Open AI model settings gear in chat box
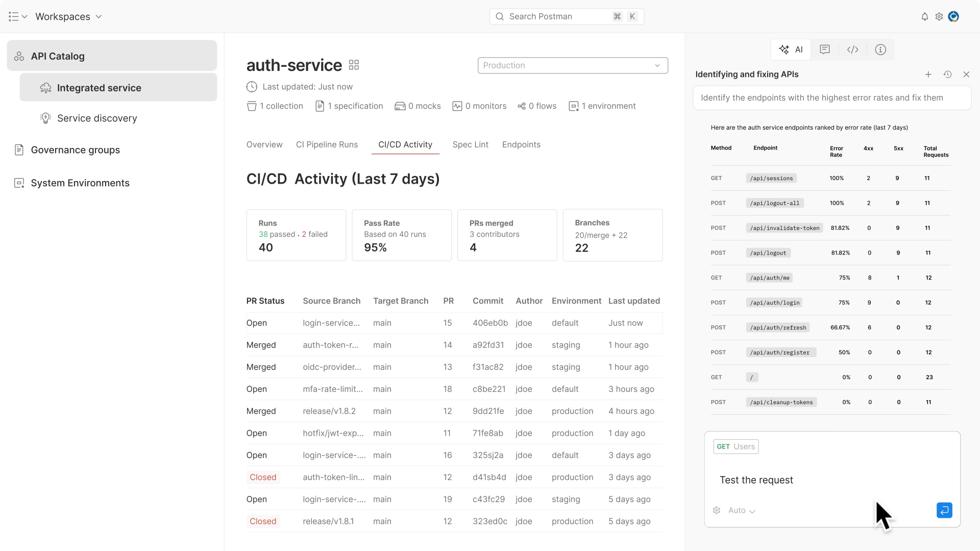 coord(717,510)
